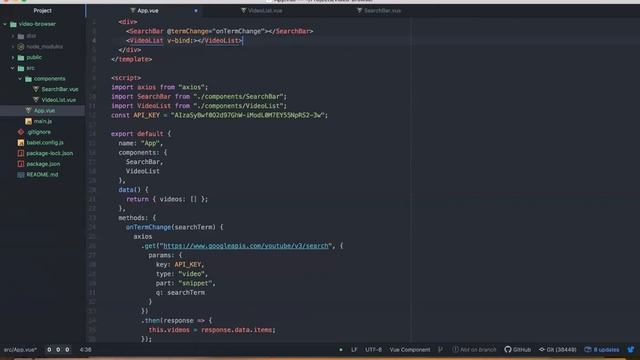Open babel.config.js from the tree
This screenshot has height=360, width=640.
(45, 142)
